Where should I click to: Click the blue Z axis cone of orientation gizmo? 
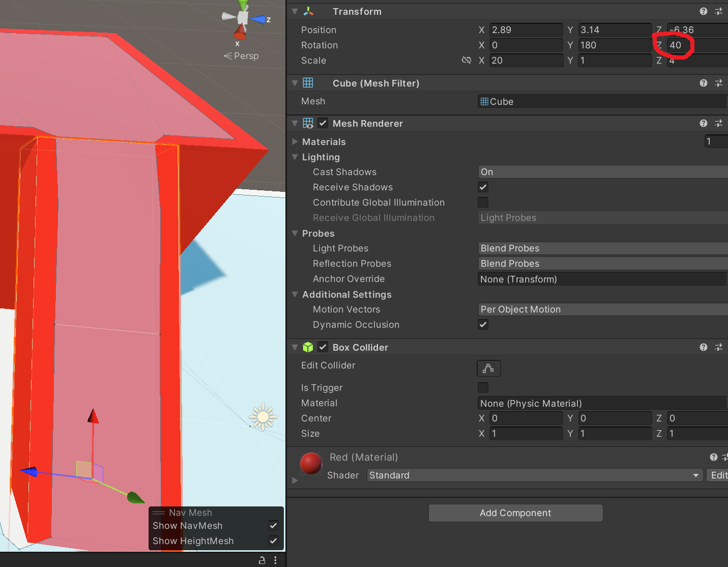[258, 19]
